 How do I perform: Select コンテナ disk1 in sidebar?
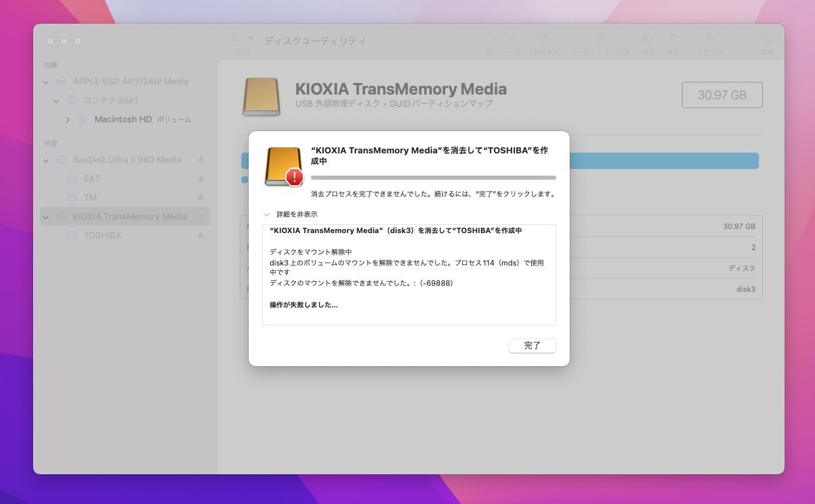(125, 100)
